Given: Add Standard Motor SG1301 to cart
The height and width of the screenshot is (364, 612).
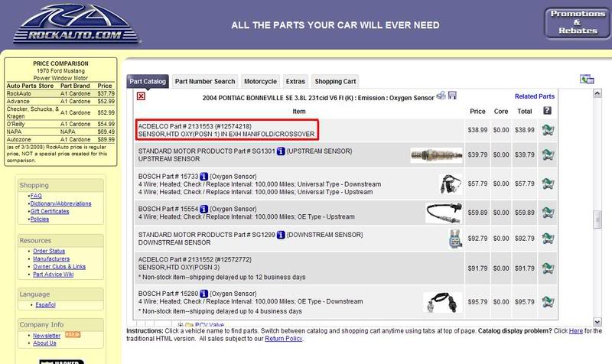Looking at the screenshot, I should [x=548, y=154].
